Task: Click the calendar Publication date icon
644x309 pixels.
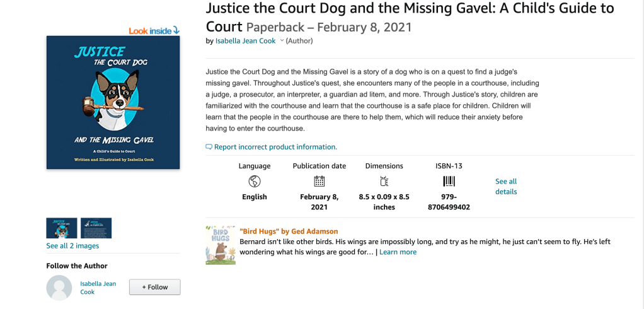Action: pyautogui.click(x=319, y=182)
